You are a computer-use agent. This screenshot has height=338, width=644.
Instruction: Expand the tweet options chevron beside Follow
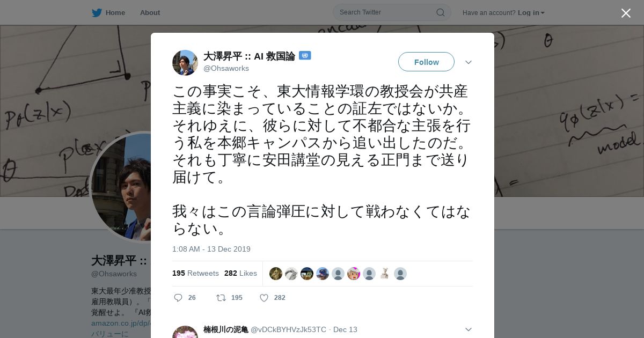pos(469,62)
